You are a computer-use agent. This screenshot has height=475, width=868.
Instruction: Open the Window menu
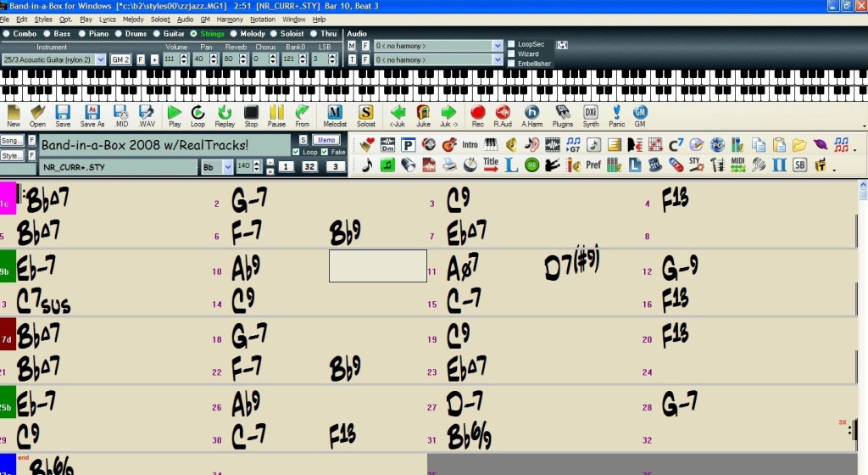pyautogui.click(x=293, y=20)
